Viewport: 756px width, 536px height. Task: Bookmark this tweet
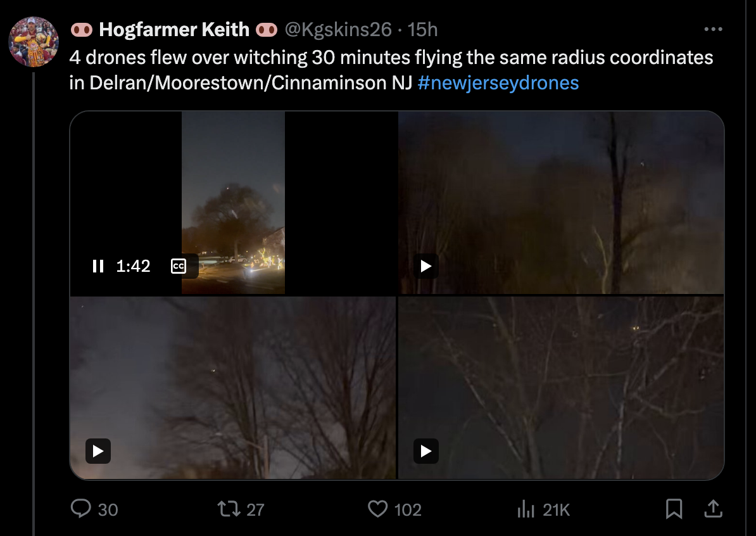point(674,509)
